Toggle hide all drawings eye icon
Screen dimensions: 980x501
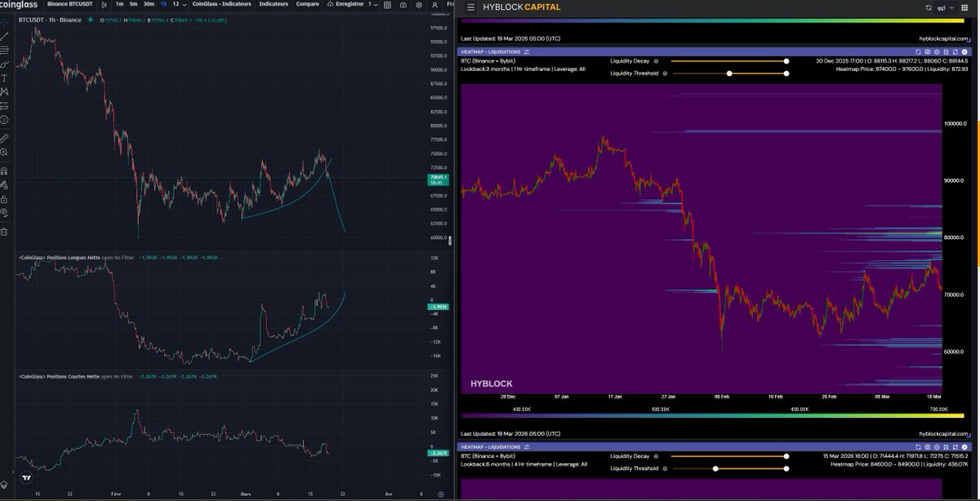(5, 212)
